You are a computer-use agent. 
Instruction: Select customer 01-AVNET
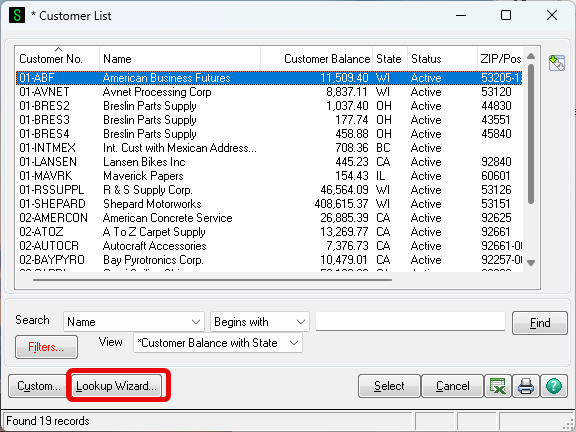269,92
